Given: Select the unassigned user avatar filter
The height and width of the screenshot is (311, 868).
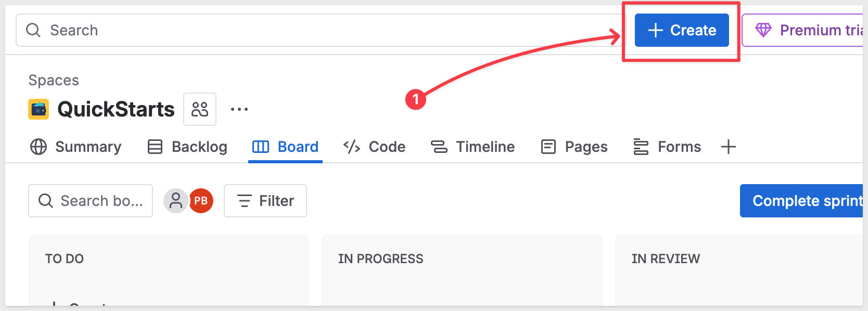Looking at the screenshot, I should tap(176, 201).
